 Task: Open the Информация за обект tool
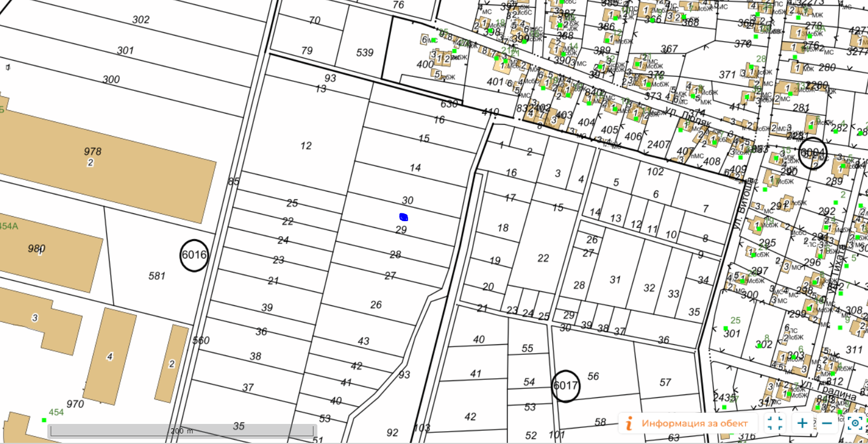688,423
